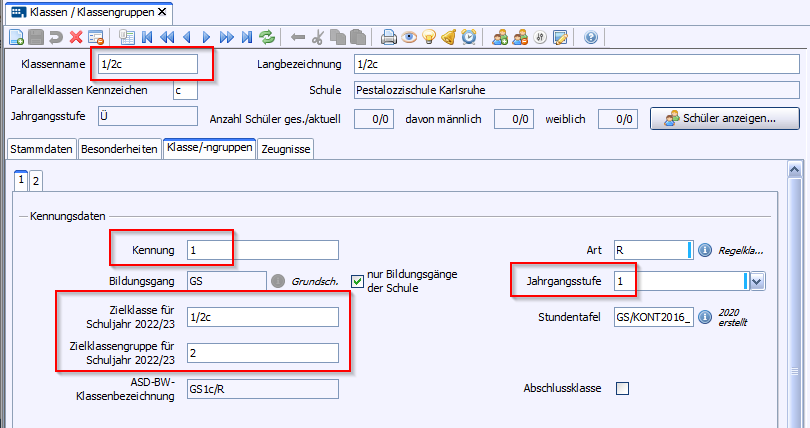Screen dimensions: 810x428
Task: Click info icon next to Art field
Action: 704,250
